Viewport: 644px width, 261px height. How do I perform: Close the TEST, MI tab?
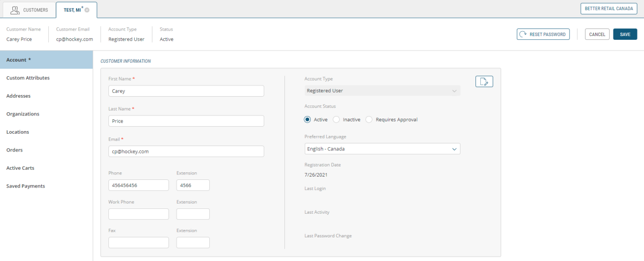pos(87,10)
